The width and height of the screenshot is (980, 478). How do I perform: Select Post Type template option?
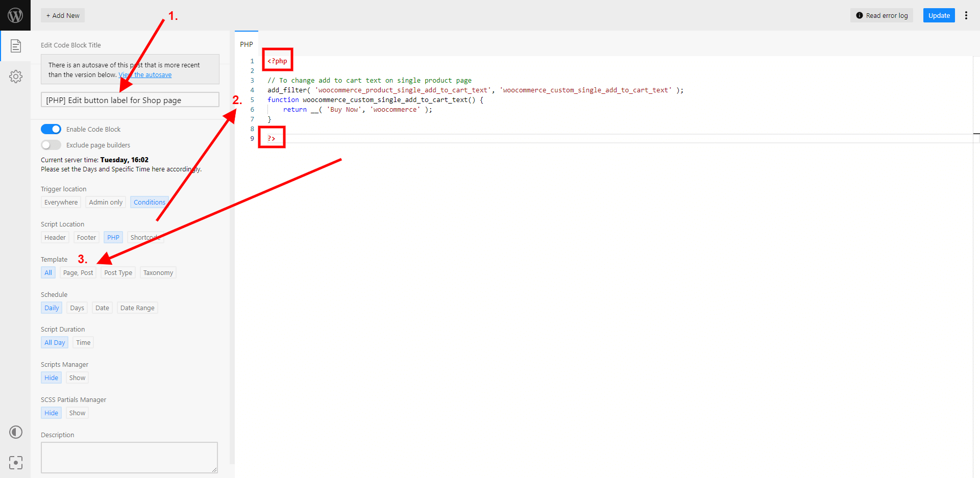click(x=118, y=273)
